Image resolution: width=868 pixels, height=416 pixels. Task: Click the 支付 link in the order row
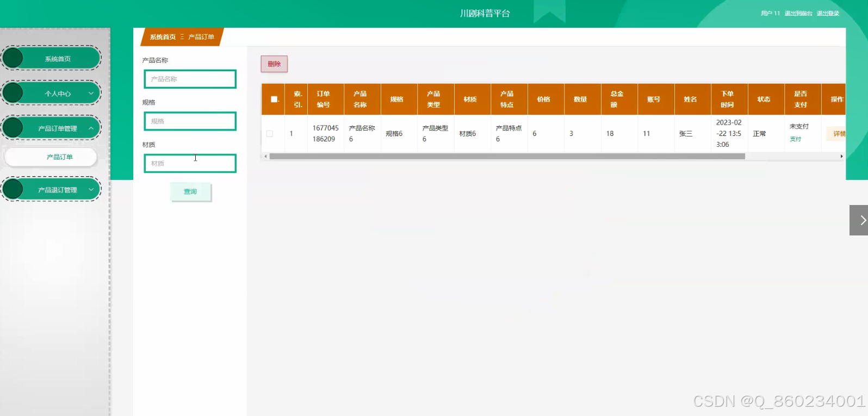[x=796, y=139]
